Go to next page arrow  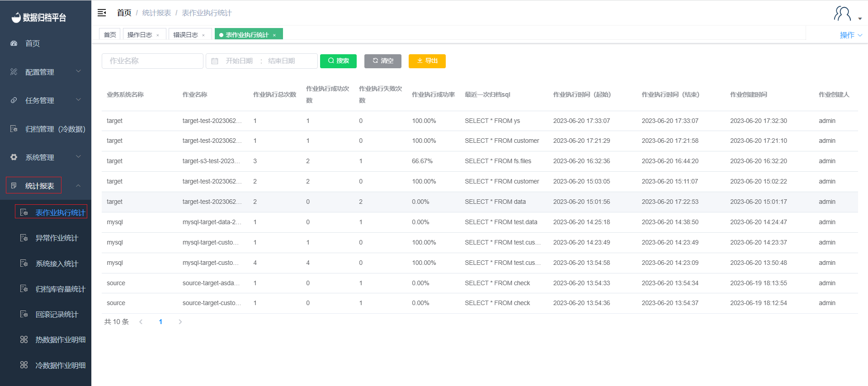[x=180, y=322]
